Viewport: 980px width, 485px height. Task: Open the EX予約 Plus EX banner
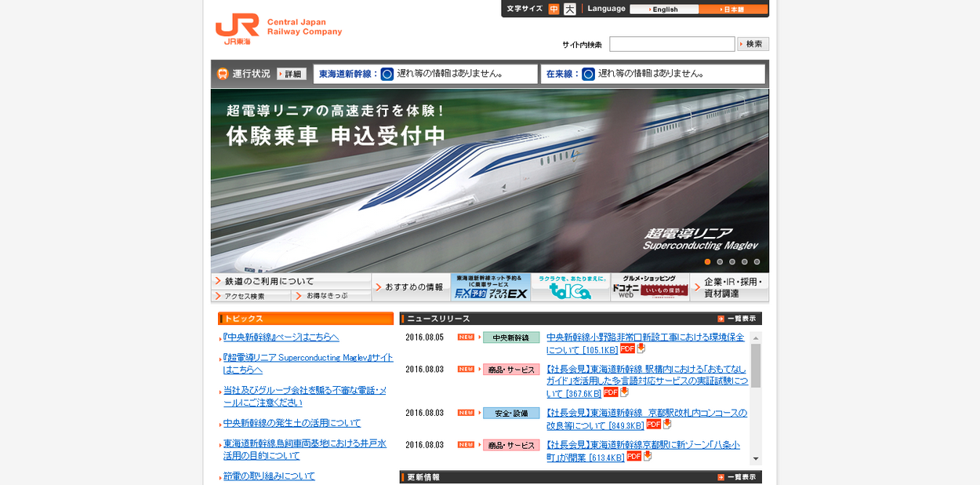[x=491, y=287]
